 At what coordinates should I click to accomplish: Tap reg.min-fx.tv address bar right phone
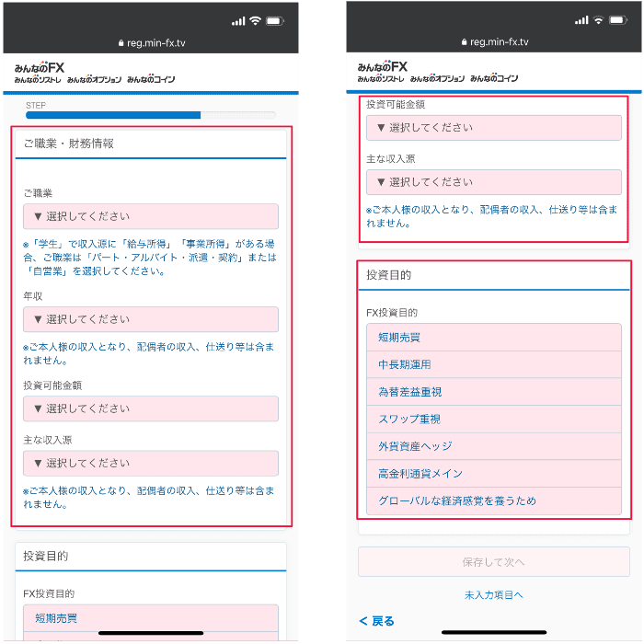[x=495, y=41]
